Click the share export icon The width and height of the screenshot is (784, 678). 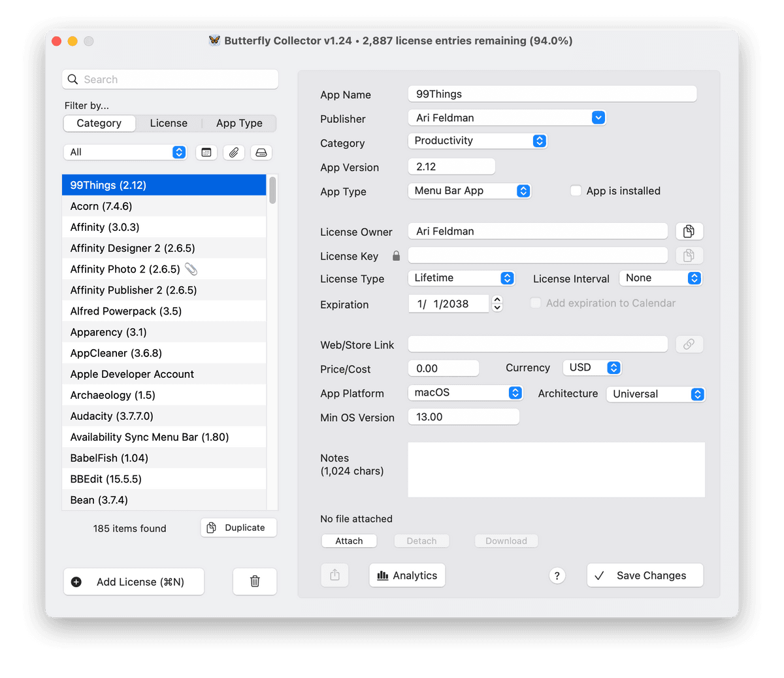point(335,575)
